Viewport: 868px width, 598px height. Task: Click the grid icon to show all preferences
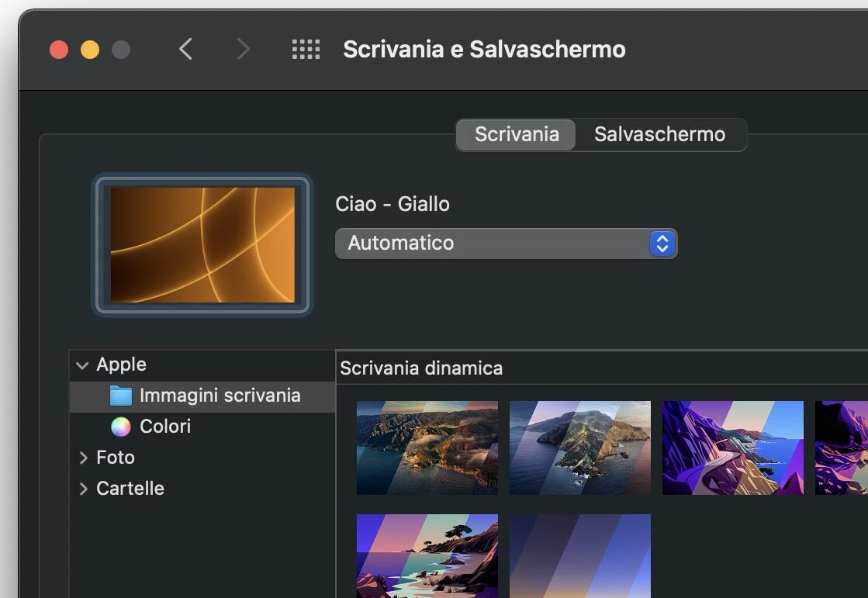pos(305,49)
